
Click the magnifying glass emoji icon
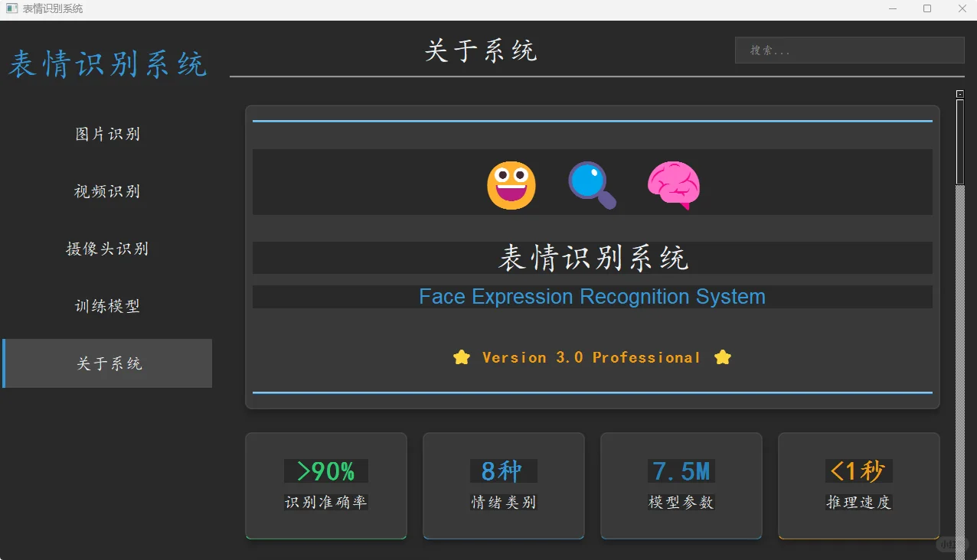[x=592, y=184]
